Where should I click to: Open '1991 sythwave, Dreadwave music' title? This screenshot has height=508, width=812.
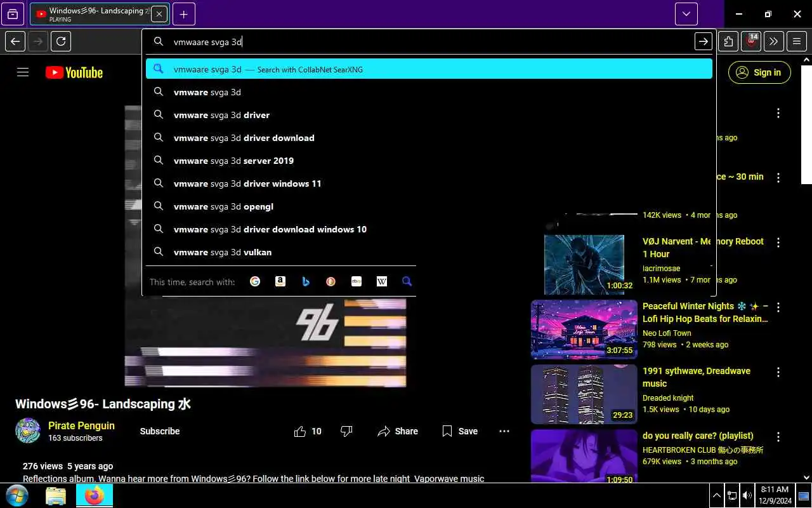tap(697, 377)
